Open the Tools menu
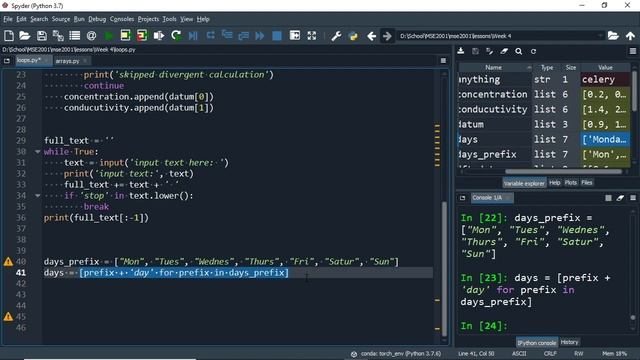The image size is (640, 360). click(169, 19)
